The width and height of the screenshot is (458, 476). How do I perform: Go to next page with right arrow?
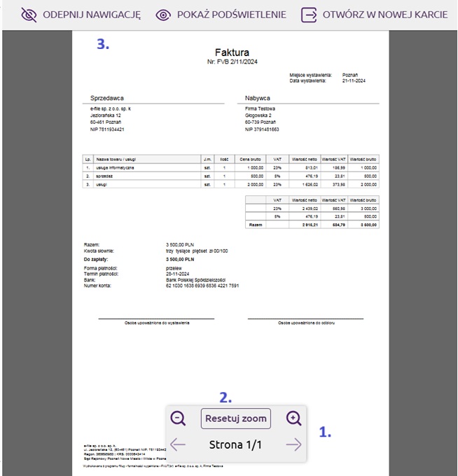[x=293, y=444]
